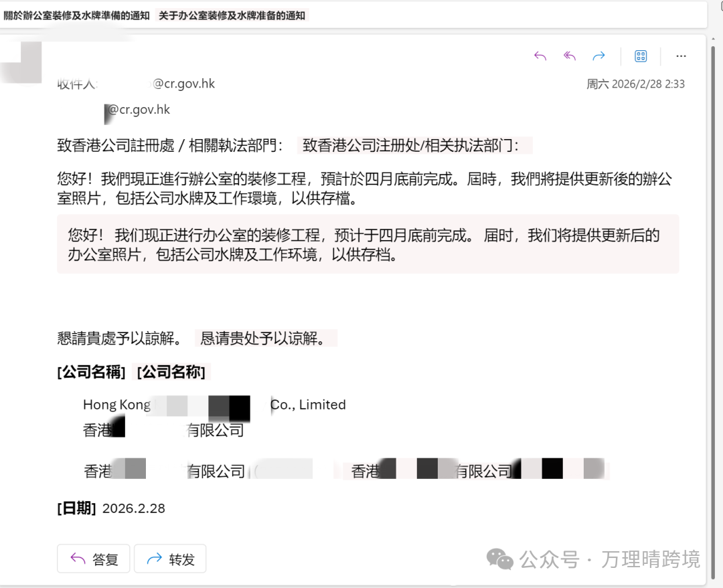Click the Reply arrow icon in top toolbar
Image resolution: width=723 pixels, height=588 pixels.
pos(540,56)
